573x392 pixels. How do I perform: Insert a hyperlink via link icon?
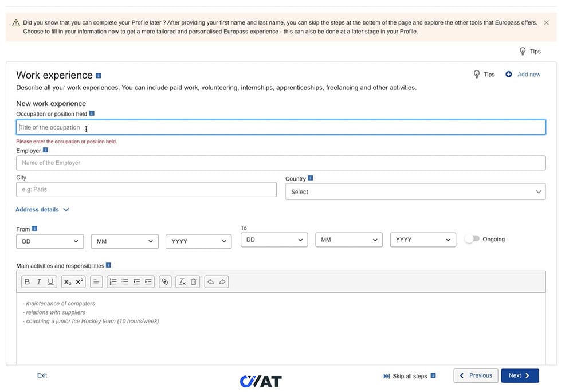click(165, 281)
